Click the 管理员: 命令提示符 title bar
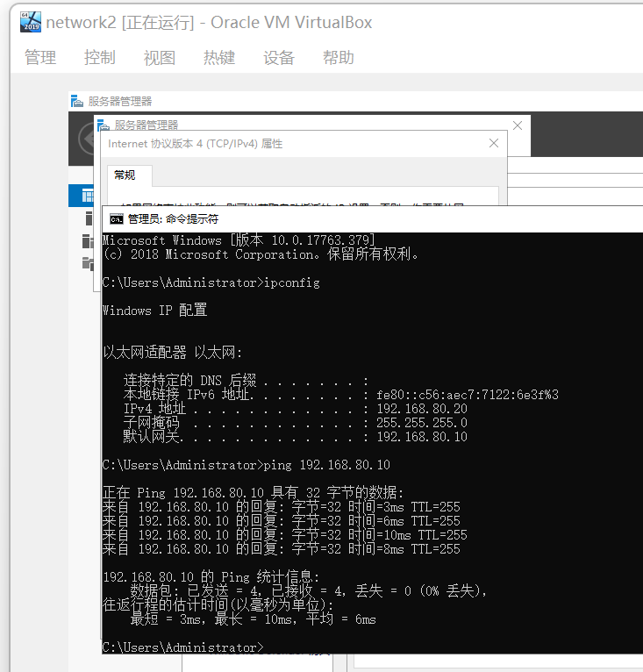 tap(372, 219)
